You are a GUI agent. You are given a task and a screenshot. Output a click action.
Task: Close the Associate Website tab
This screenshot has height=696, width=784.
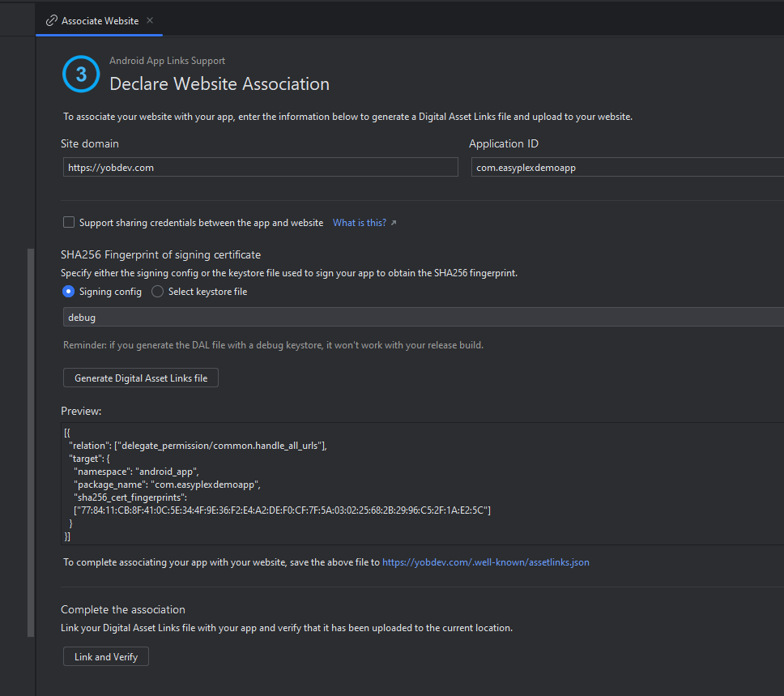(x=149, y=22)
